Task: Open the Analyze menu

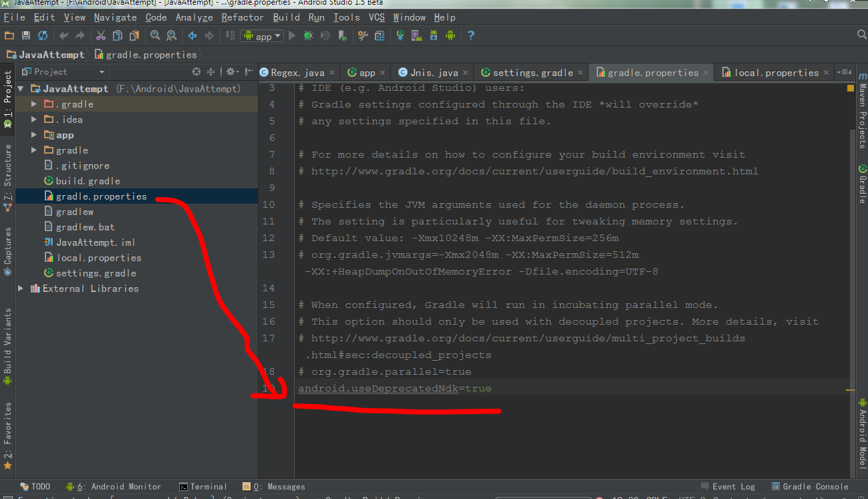Action: [194, 17]
